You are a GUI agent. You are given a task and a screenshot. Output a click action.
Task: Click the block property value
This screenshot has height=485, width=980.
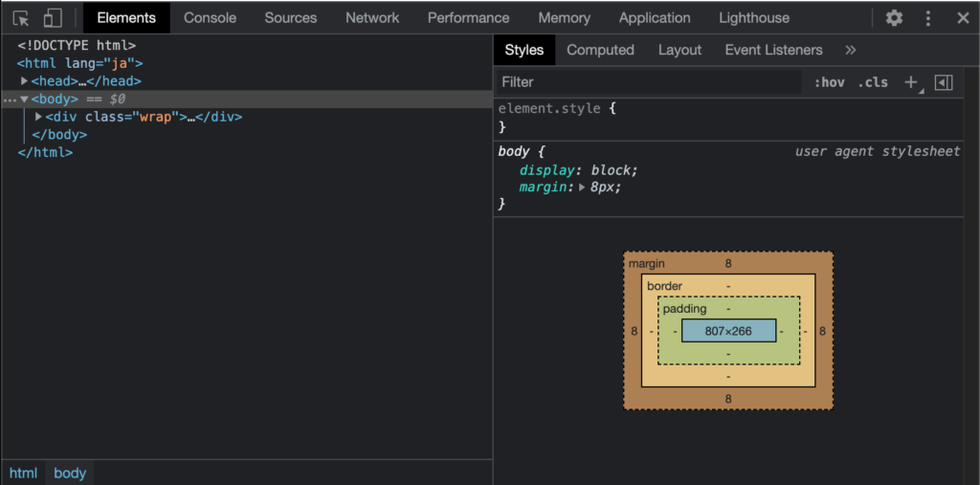pyautogui.click(x=612, y=170)
